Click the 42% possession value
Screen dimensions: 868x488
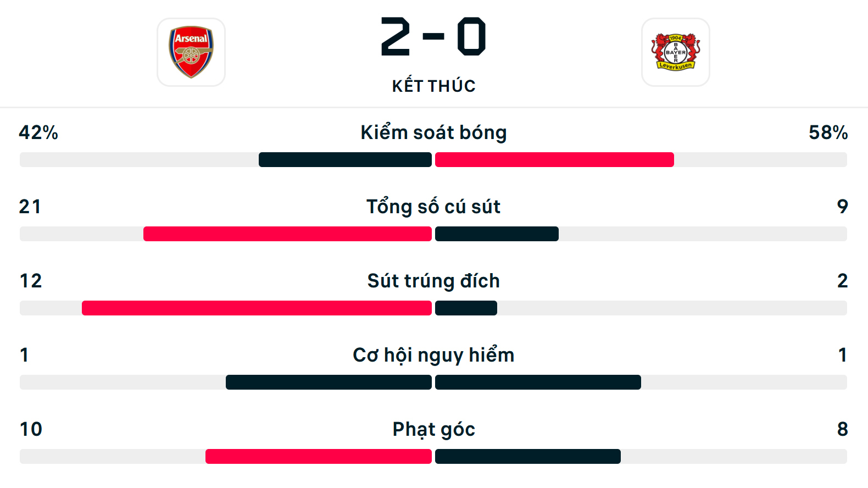[x=38, y=132]
